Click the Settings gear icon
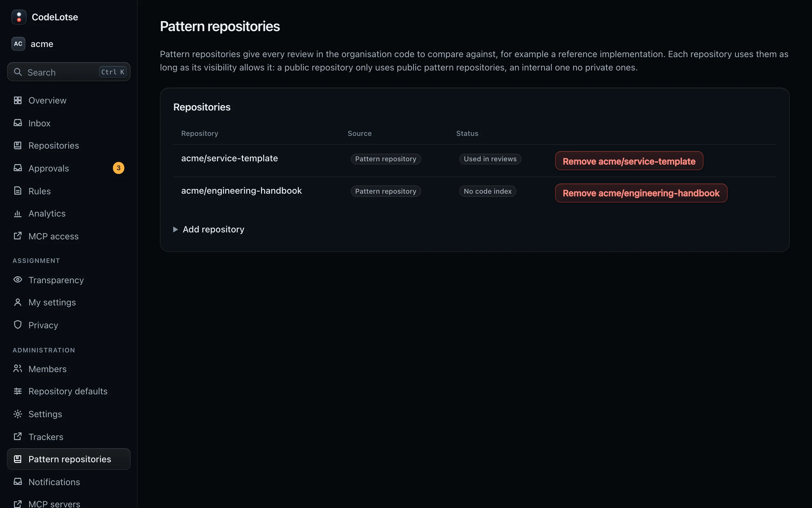Image resolution: width=812 pixels, height=508 pixels. click(x=18, y=414)
